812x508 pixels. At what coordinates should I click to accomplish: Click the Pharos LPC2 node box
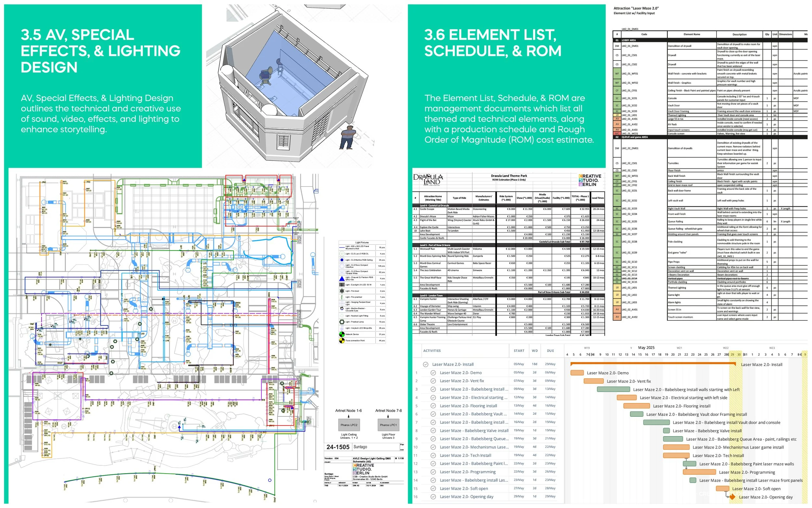point(349,425)
